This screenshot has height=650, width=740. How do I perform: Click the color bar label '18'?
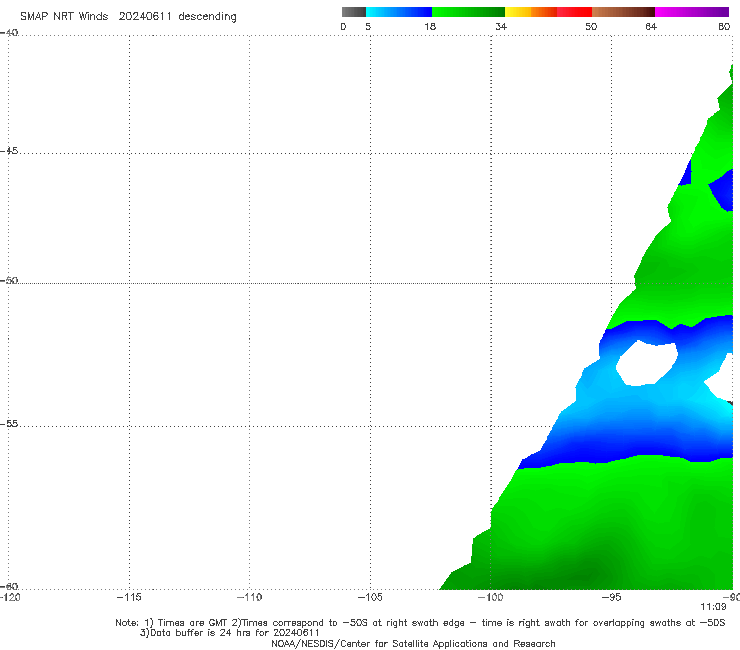click(430, 27)
